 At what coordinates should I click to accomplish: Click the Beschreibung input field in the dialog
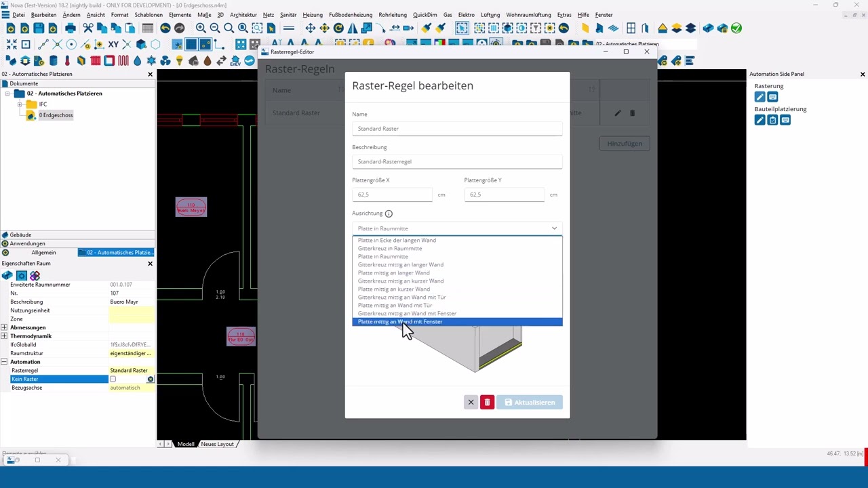tap(457, 161)
